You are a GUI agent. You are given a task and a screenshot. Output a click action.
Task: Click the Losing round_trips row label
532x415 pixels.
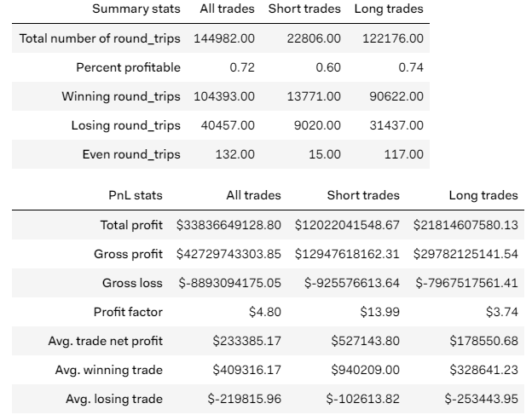126,125
